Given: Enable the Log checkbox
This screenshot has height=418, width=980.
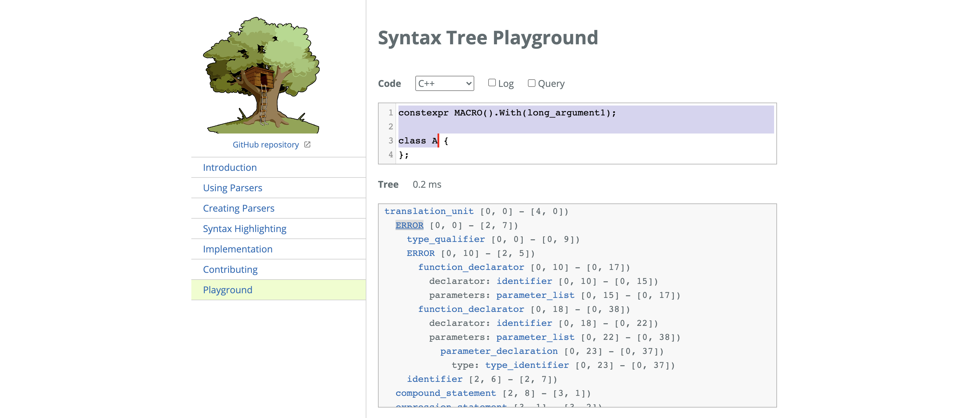Looking at the screenshot, I should coord(492,82).
